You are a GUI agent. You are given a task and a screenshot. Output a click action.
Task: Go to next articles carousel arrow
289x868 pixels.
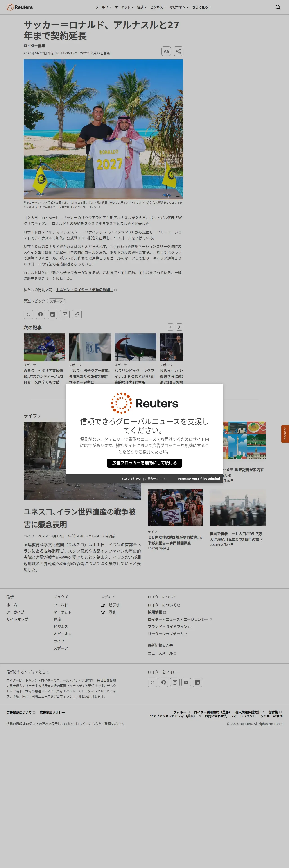(x=179, y=327)
